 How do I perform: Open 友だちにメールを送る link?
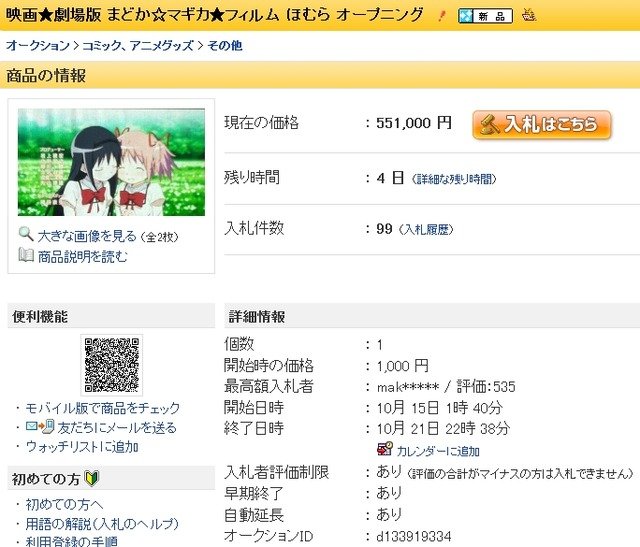click(117, 427)
